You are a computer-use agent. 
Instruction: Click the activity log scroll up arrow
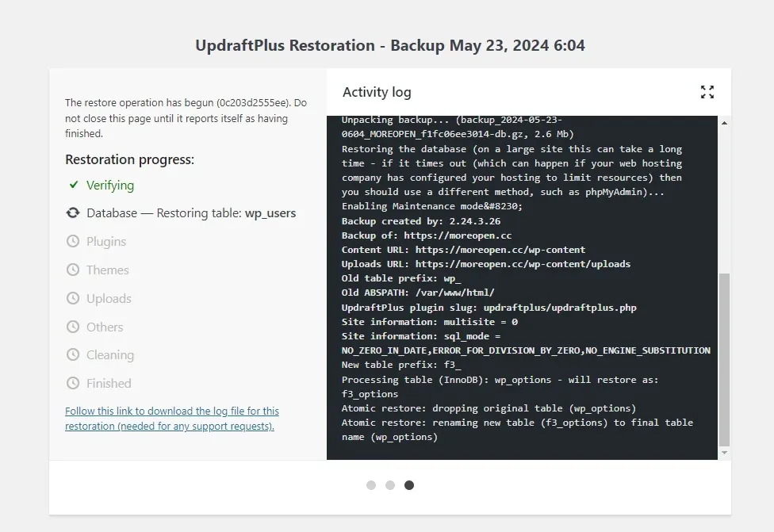[x=724, y=124]
